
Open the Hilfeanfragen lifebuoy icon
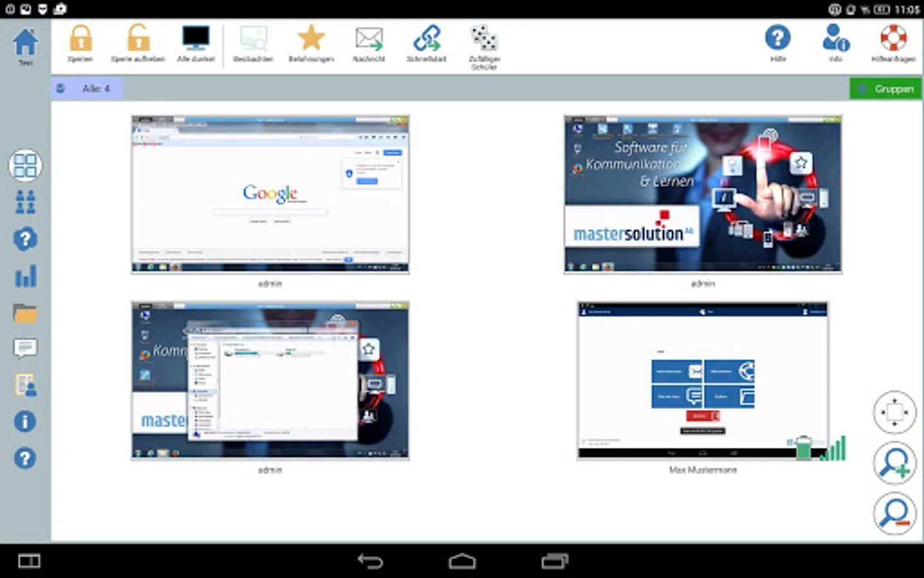(893, 43)
